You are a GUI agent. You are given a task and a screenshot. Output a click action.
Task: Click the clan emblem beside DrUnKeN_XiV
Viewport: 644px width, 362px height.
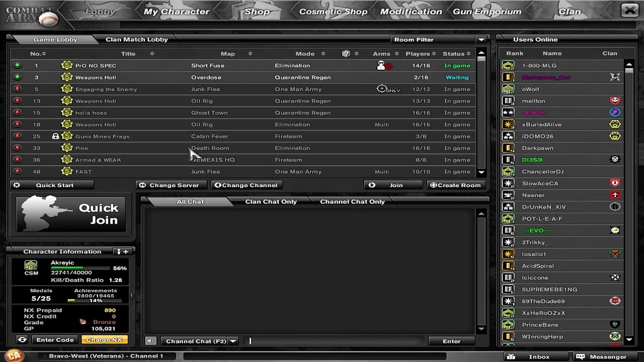[615, 207]
